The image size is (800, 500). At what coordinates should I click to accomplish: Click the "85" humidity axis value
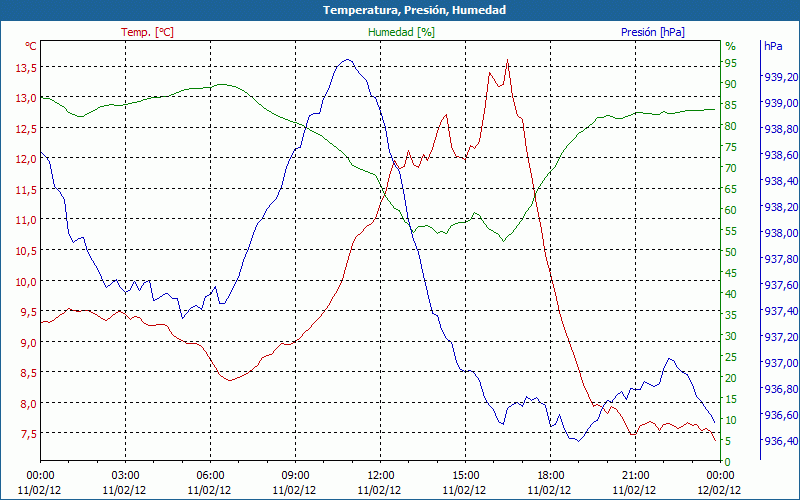pos(731,105)
